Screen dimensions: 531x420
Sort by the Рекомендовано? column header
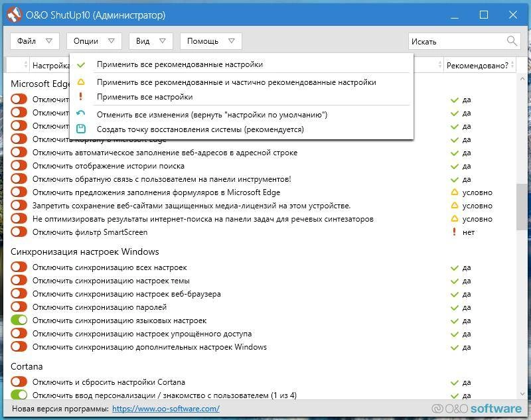(479, 65)
